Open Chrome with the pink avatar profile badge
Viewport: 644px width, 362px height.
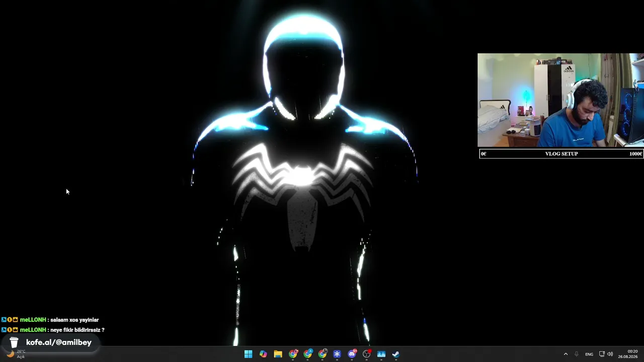293,354
